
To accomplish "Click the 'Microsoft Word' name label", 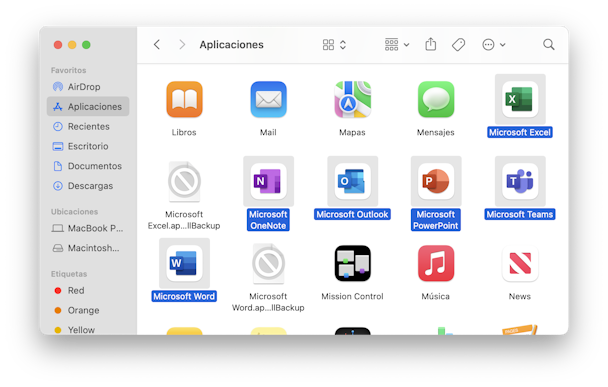I will (184, 296).
